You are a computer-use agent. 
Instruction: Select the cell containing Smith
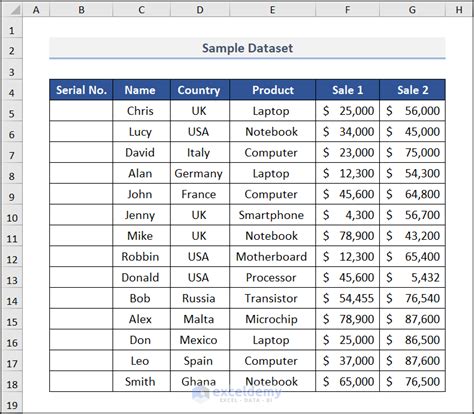[141, 381]
